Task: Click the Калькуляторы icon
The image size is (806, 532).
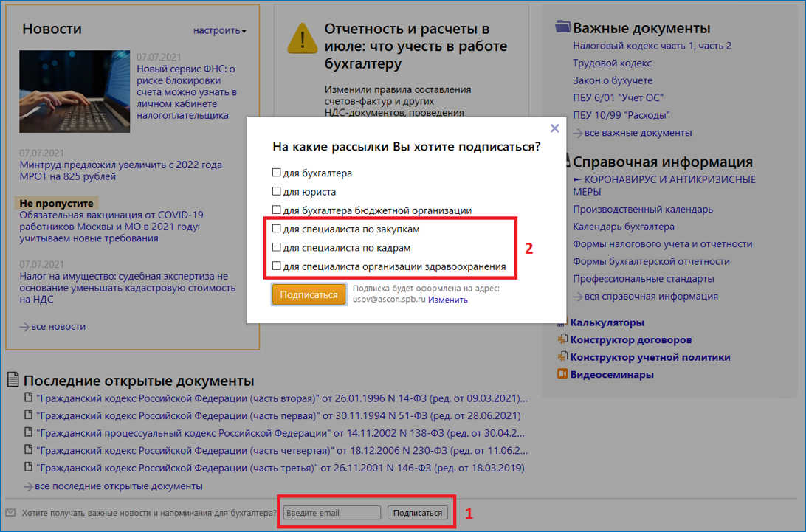Action: pyautogui.click(x=562, y=322)
